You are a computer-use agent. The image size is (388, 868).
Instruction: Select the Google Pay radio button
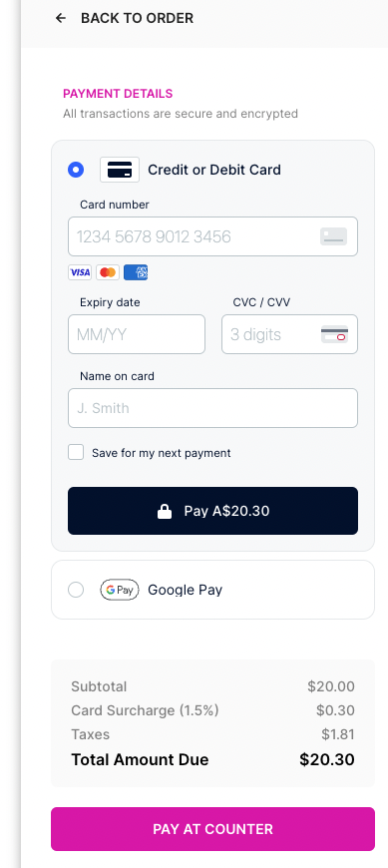pos(76,590)
